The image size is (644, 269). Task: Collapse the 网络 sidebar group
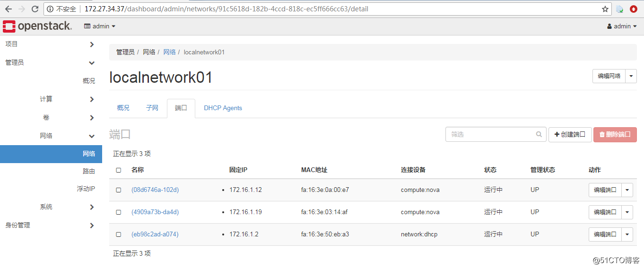[51, 136]
